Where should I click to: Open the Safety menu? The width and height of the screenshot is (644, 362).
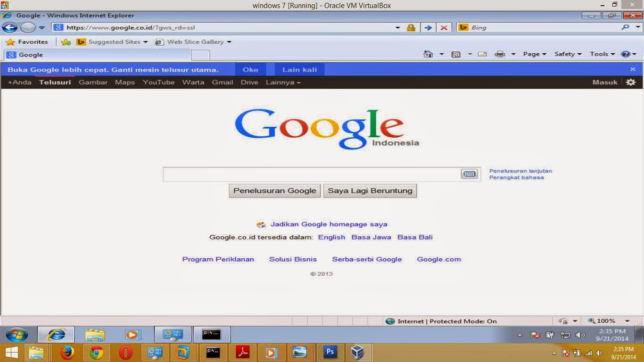(x=568, y=54)
